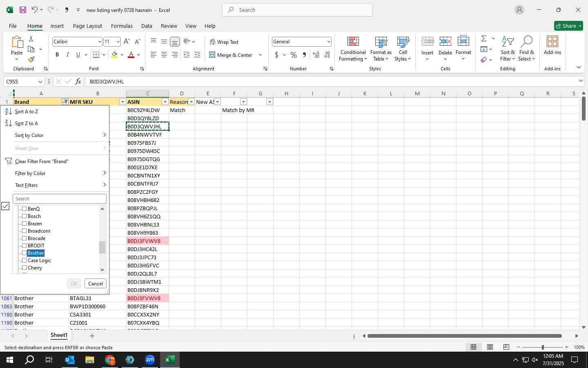Toggle Bold formatting
The height and width of the screenshot is (368, 588).
tap(57, 55)
